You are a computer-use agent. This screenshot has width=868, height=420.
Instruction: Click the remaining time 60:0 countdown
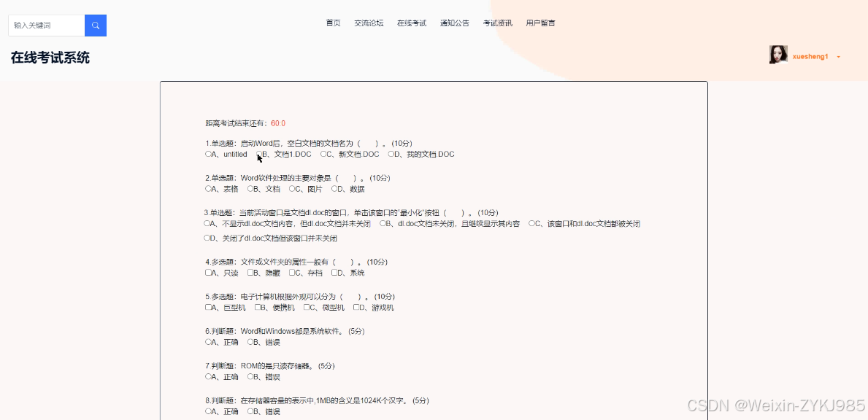tap(278, 123)
